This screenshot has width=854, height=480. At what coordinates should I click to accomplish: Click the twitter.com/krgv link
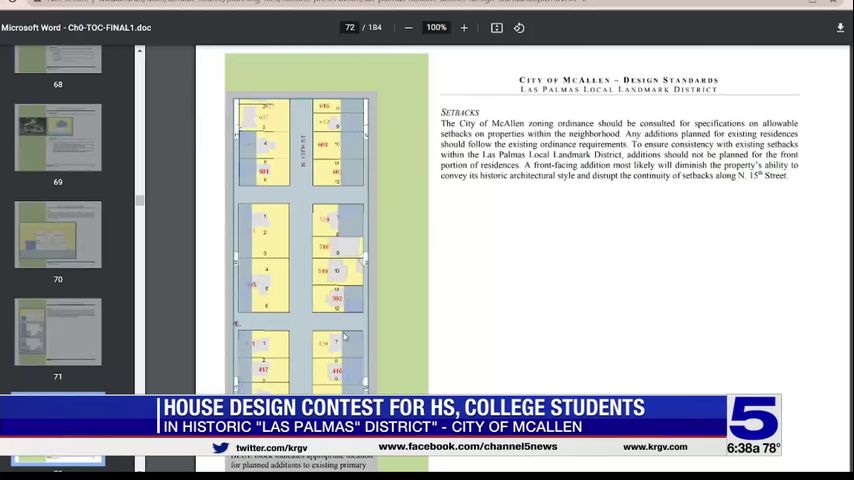271,448
